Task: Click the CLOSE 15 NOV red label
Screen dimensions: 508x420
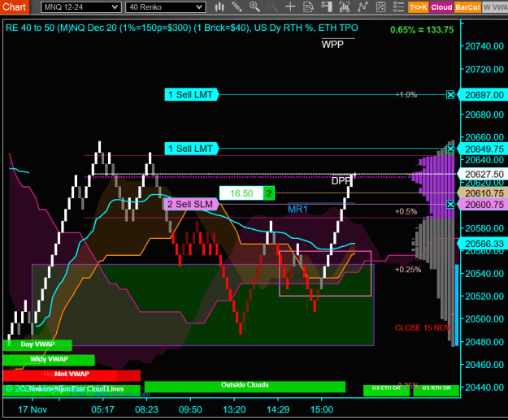Action: point(423,328)
